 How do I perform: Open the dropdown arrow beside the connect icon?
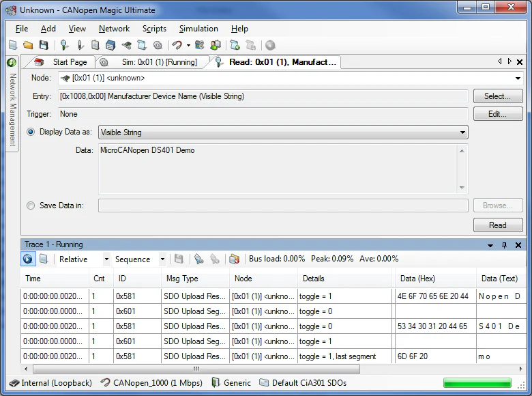pos(188,45)
